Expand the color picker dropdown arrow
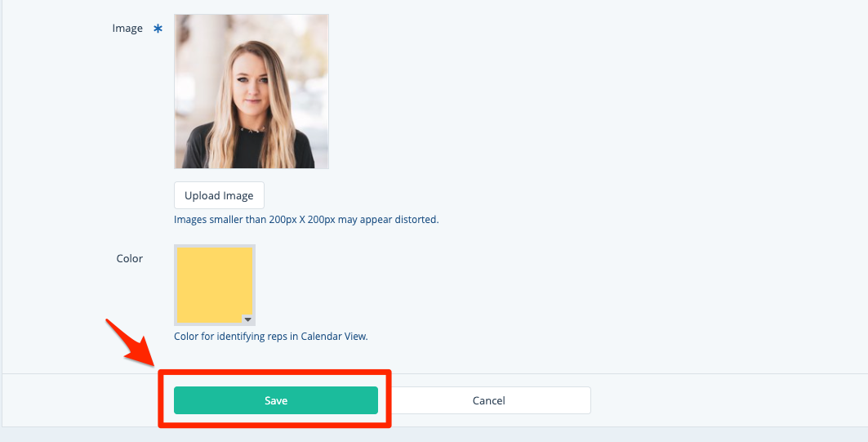 [x=248, y=319]
